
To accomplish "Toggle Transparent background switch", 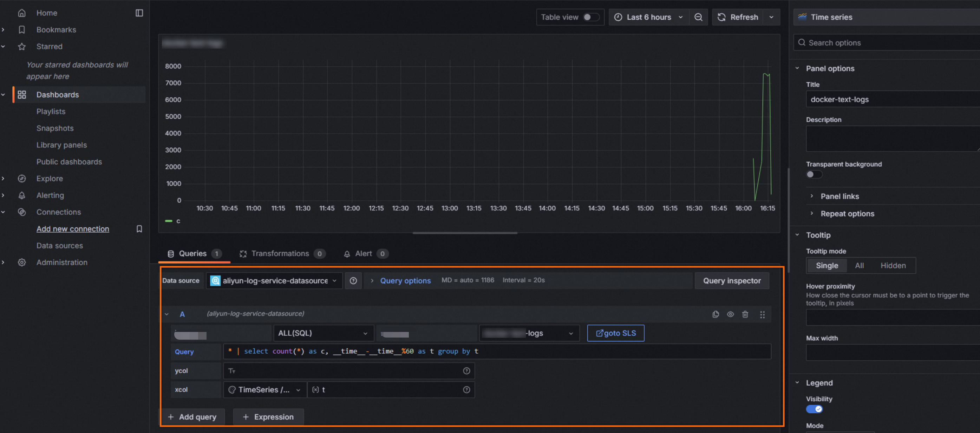I will coord(814,174).
